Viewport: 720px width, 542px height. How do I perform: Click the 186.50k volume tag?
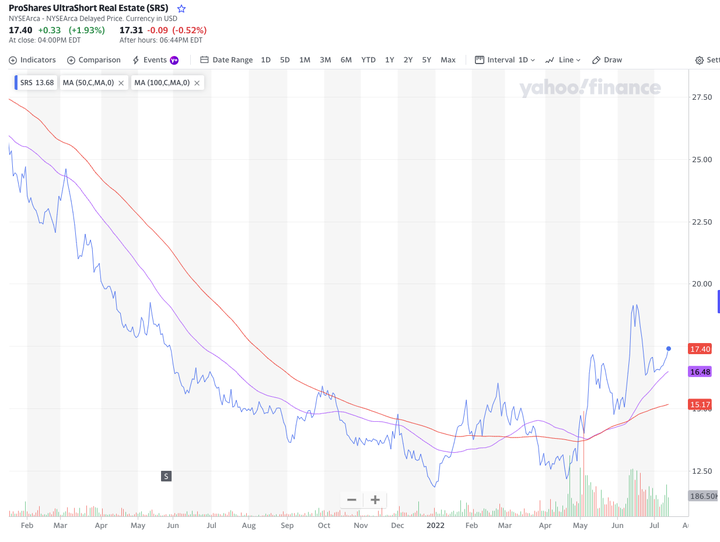pos(703,496)
